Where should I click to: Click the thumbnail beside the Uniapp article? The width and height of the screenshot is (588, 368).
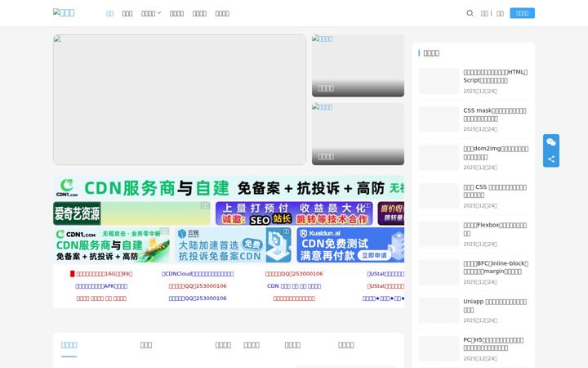point(439,310)
